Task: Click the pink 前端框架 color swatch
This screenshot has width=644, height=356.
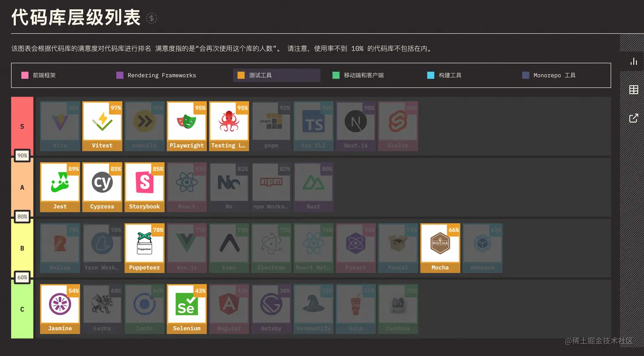Action: click(25, 75)
